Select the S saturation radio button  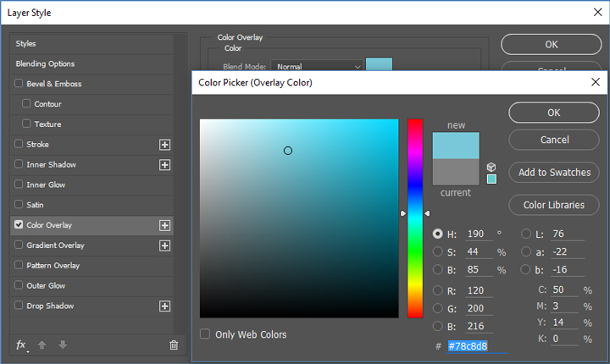pyautogui.click(x=438, y=251)
